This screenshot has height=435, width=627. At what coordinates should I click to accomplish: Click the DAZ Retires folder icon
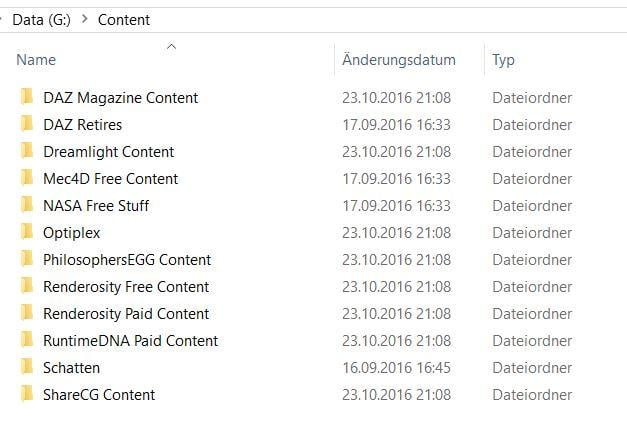pyautogui.click(x=26, y=125)
